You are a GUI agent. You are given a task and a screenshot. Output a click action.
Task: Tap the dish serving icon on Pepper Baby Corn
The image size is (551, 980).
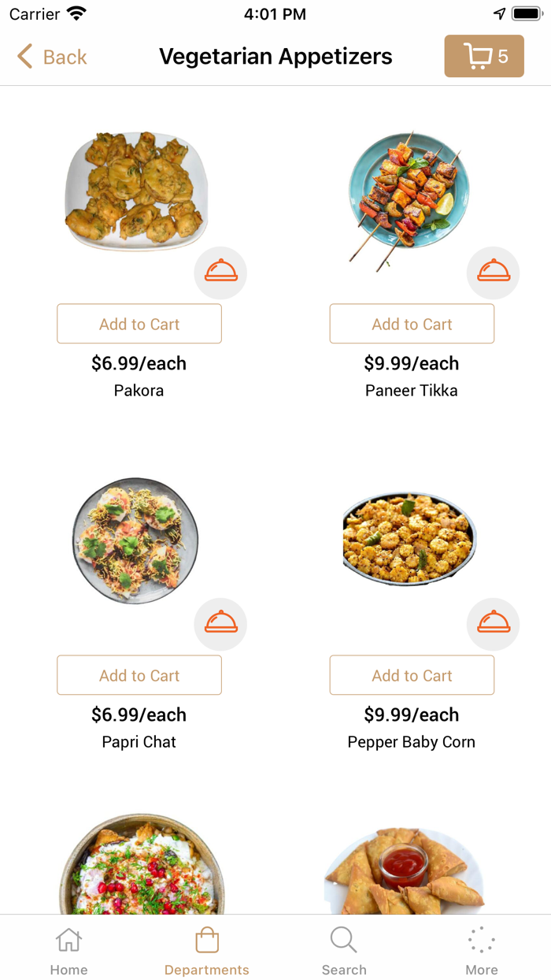coord(493,623)
